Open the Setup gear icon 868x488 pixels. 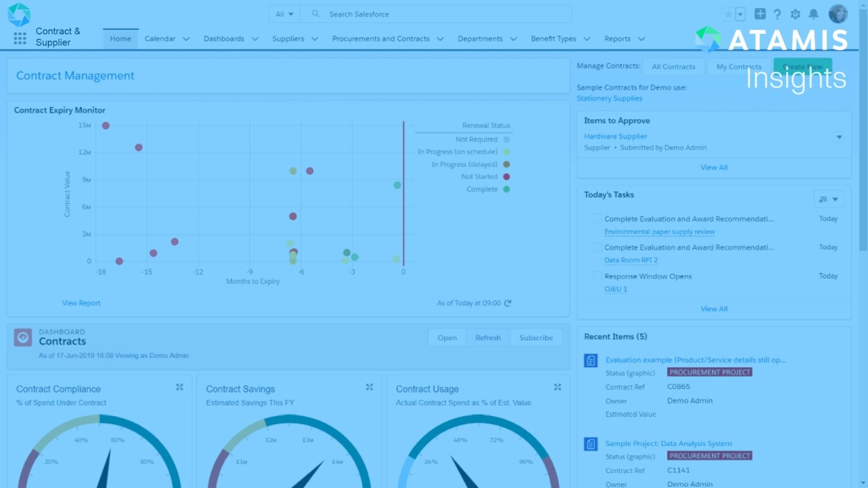[x=796, y=14]
